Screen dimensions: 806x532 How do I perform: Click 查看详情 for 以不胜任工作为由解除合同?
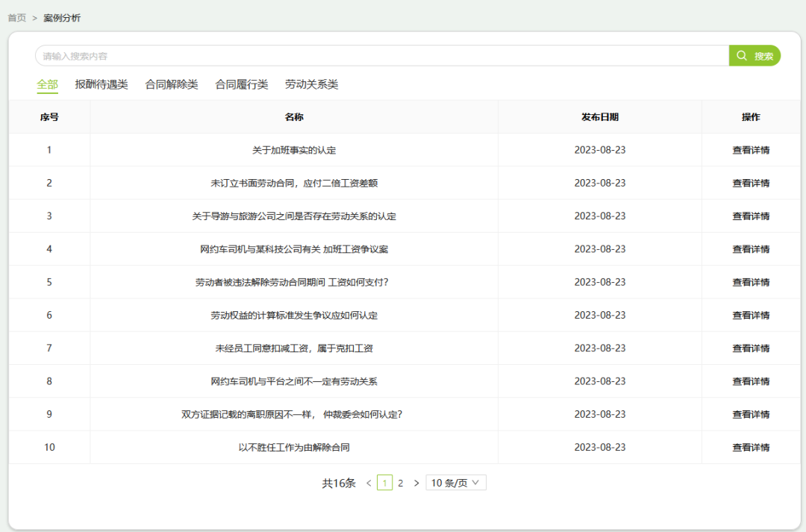(751, 448)
